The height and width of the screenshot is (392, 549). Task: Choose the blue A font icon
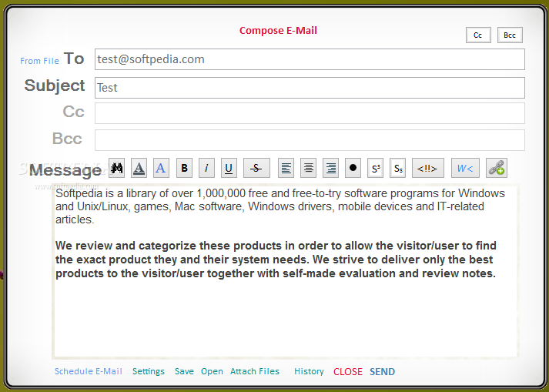pos(161,168)
